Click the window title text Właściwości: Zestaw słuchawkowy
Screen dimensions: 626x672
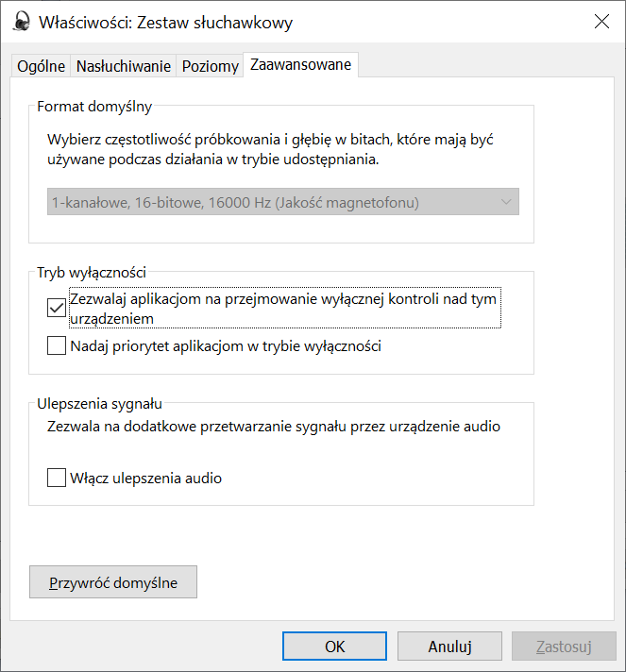tap(165, 23)
